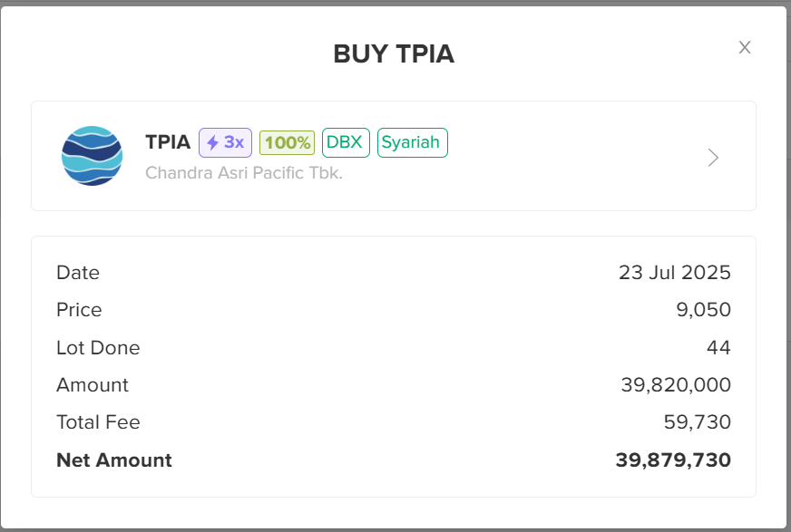Click the Net Amount label

114,460
